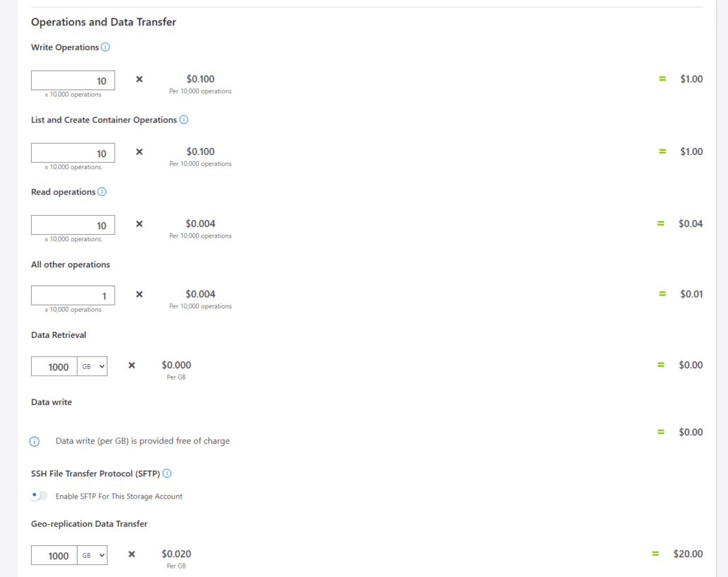Click the Geo-replication data amount input
The width and height of the screenshot is (728, 577).
point(54,555)
